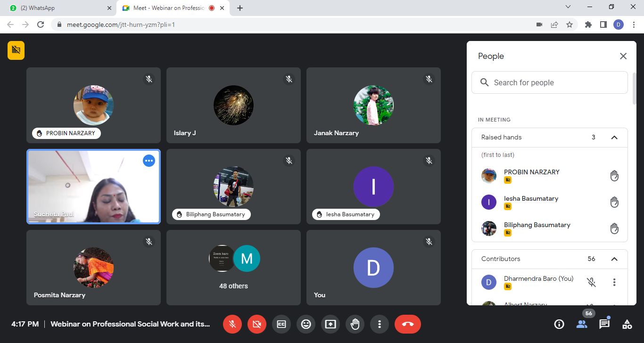Click the Iesha Basumatary name label on tile
Image resolution: width=644 pixels, height=343 pixels.
(x=346, y=214)
